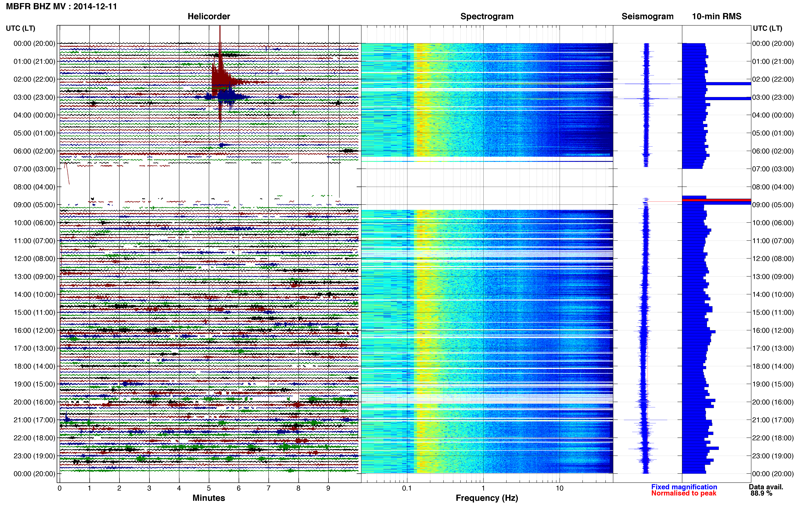The width and height of the screenshot is (812, 508).
Task: Click the left '12:00 (08:00)' time label
Action: point(34,259)
